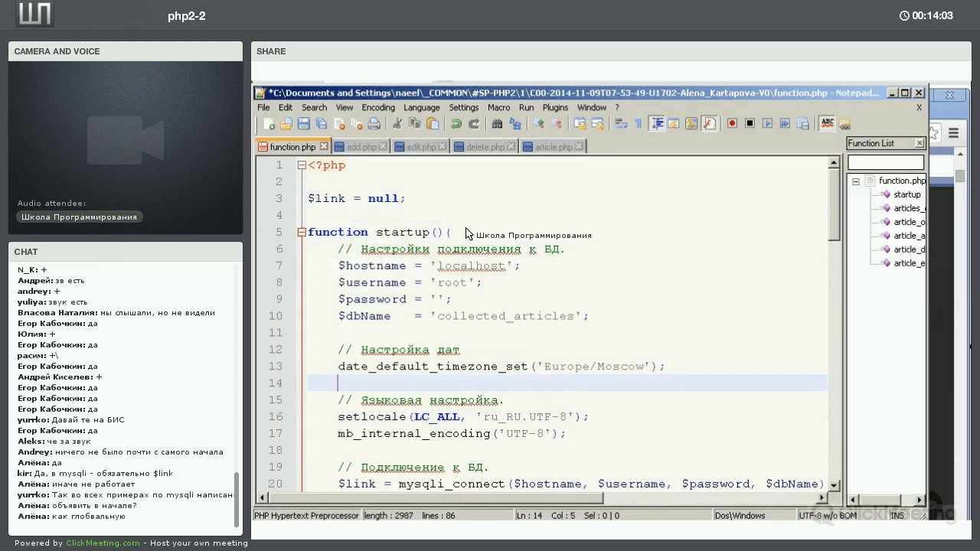Image resolution: width=980 pixels, height=551 pixels.
Task: Select article_d function in the Function List
Action: (910, 249)
